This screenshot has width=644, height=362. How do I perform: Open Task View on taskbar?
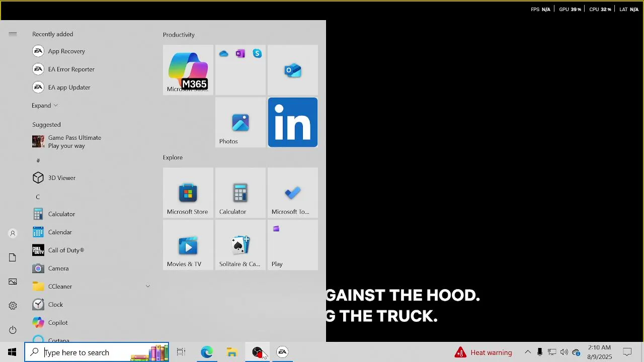[181, 352]
